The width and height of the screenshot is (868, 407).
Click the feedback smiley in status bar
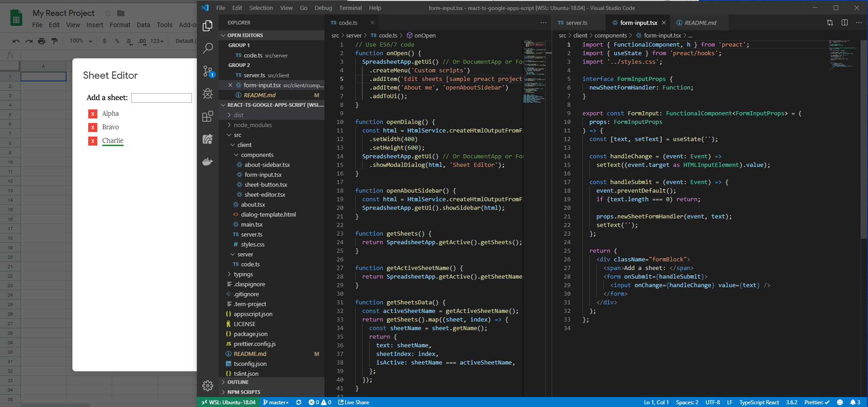(x=840, y=402)
